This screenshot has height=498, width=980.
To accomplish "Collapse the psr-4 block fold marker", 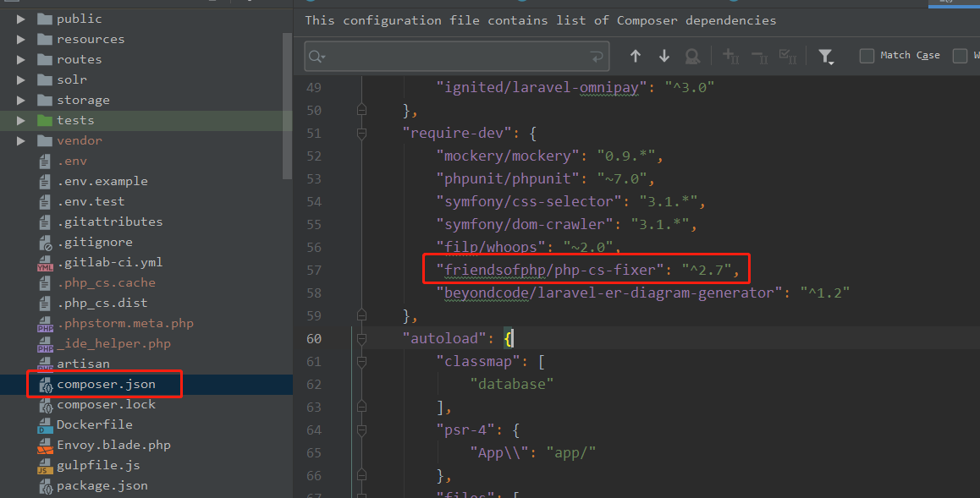I will 361,430.
